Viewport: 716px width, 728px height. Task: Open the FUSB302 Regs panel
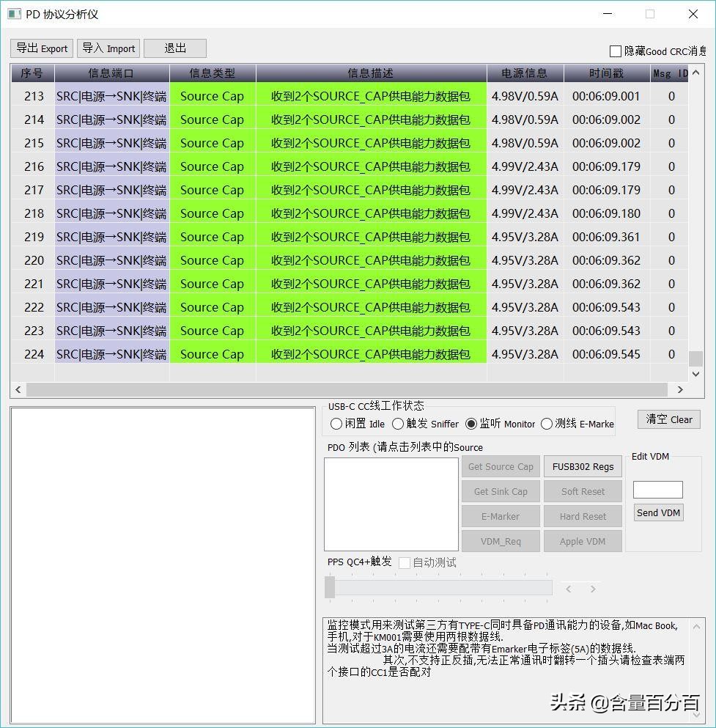[583, 466]
